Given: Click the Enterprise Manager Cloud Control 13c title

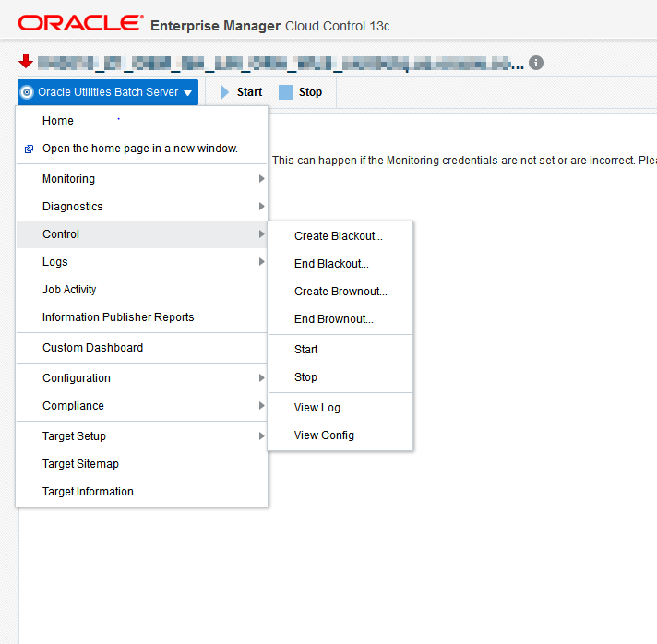Looking at the screenshot, I should (269, 26).
